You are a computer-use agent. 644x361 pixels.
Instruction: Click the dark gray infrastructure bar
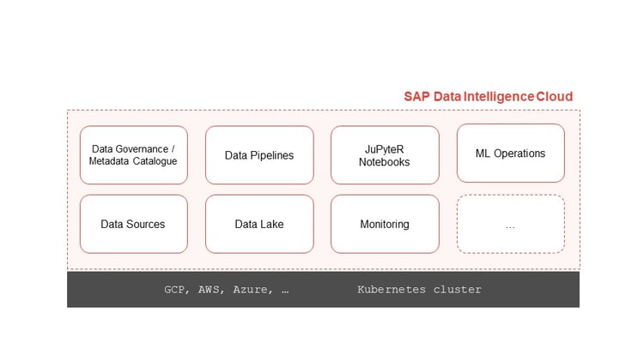pyautogui.click(x=323, y=289)
